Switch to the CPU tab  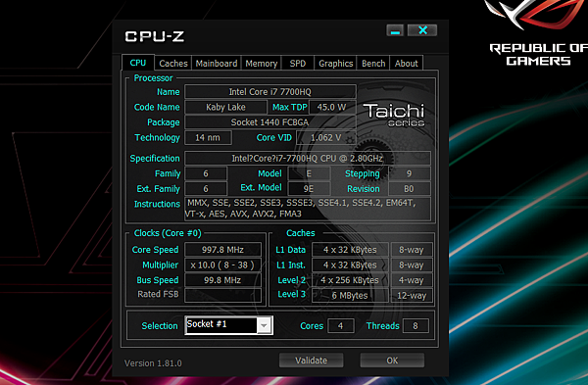pos(137,63)
